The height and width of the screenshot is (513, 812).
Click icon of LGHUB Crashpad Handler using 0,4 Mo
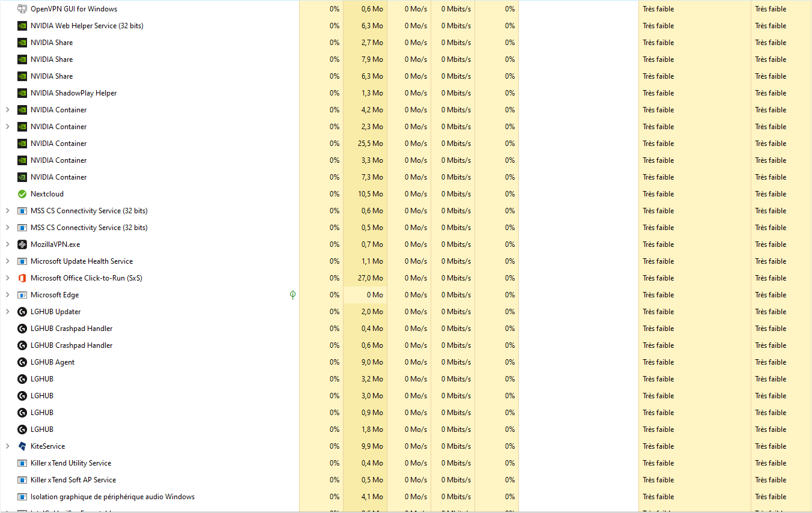(22, 329)
